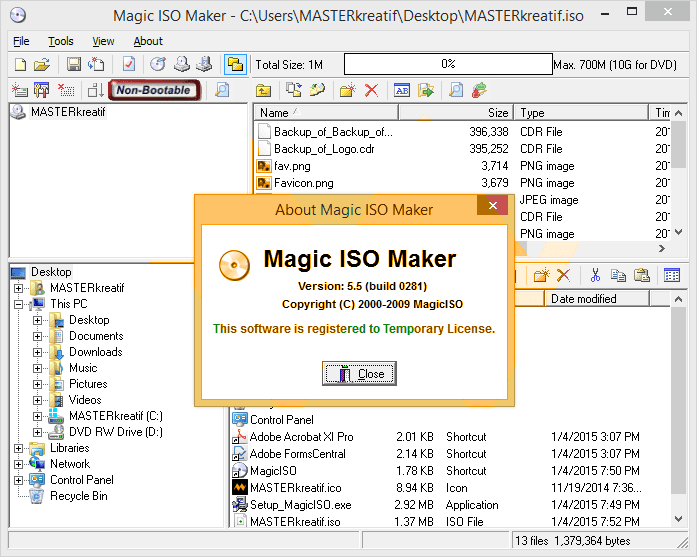This screenshot has width=697, height=557.
Task: Expand the Libraries tree node
Action: (x=18, y=448)
